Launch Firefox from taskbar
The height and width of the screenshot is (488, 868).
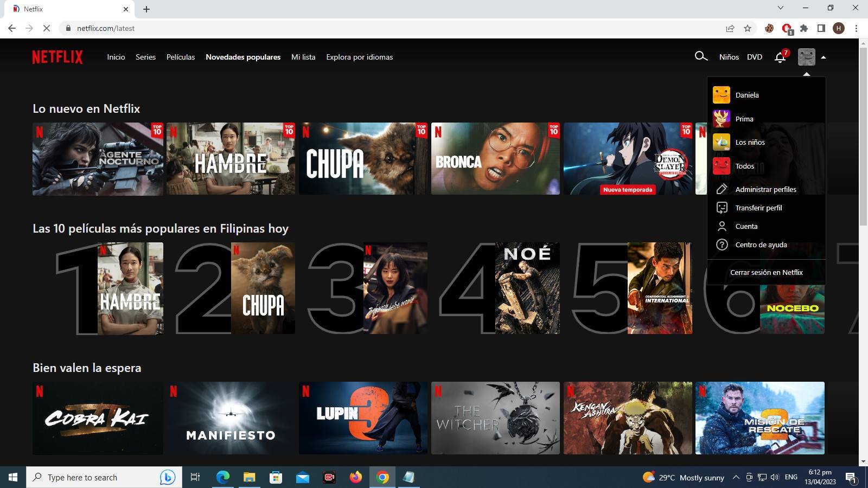point(356,477)
